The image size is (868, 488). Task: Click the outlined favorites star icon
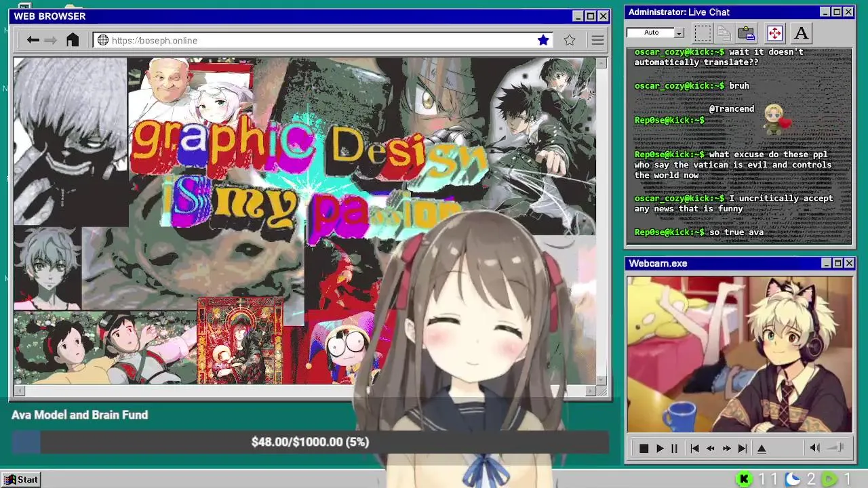[570, 41]
